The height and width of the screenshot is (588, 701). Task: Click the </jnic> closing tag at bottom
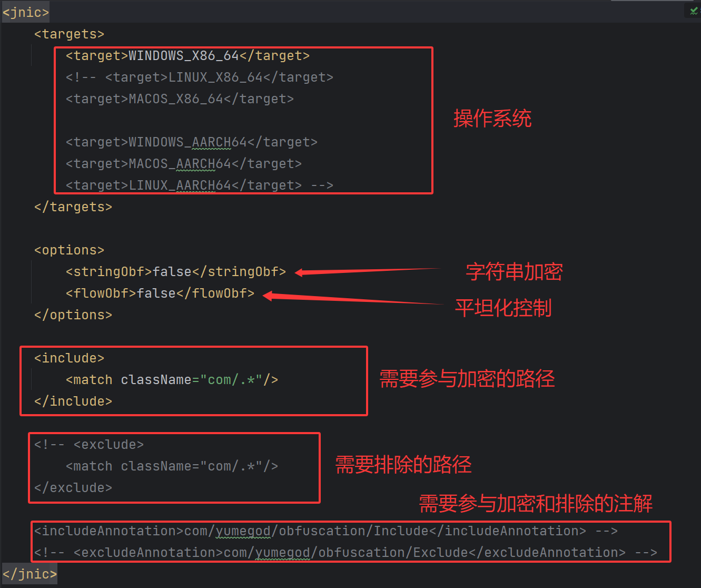coord(29,574)
